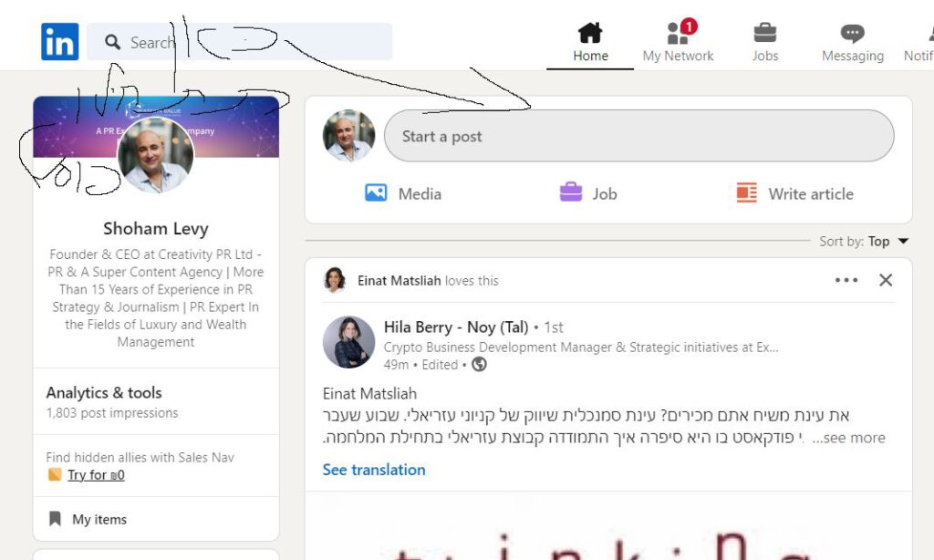
Task: Click the LinkedIn logo icon
Action: [x=59, y=42]
